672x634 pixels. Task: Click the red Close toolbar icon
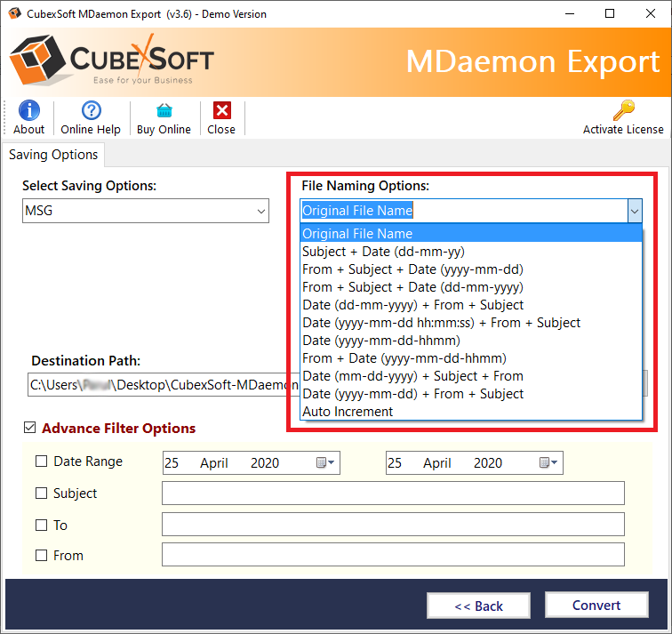tap(222, 110)
